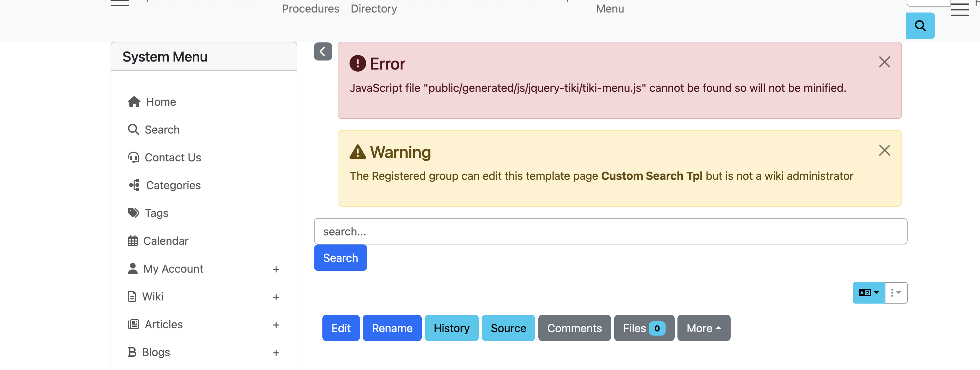Click the My Account person icon

132,268
